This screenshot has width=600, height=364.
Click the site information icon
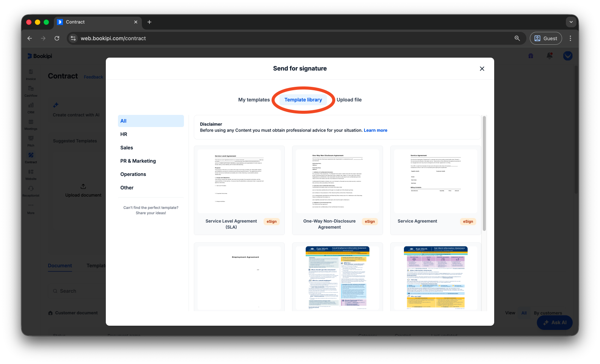74,38
